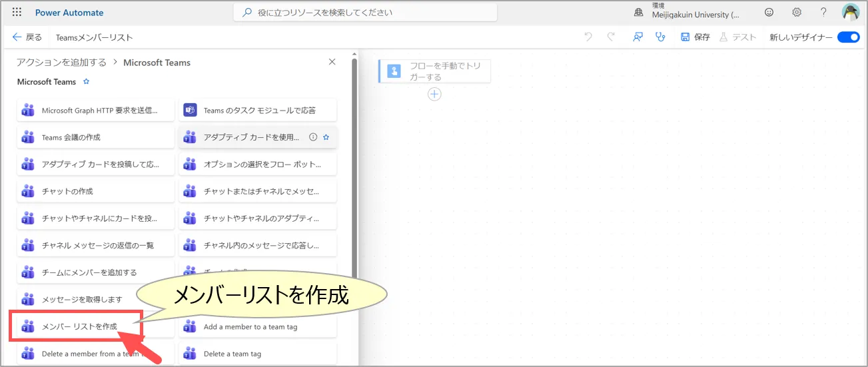Go back to アクションを追加する breadcrumb
This screenshot has height=367, width=868.
tap(61, 63)
